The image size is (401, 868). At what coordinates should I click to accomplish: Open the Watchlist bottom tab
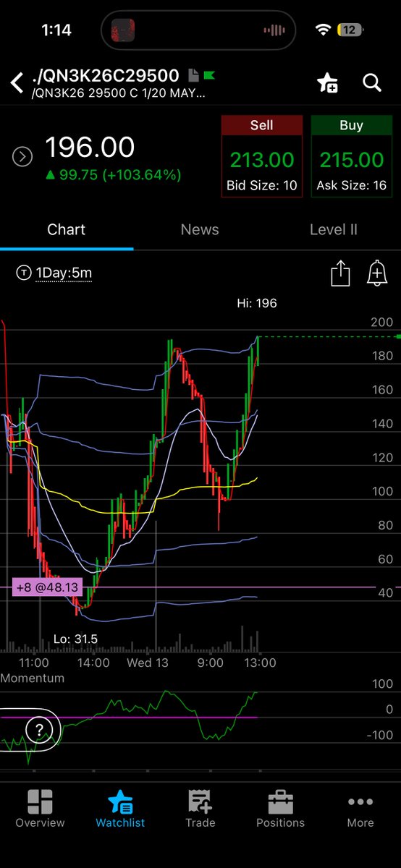point(120,808)
